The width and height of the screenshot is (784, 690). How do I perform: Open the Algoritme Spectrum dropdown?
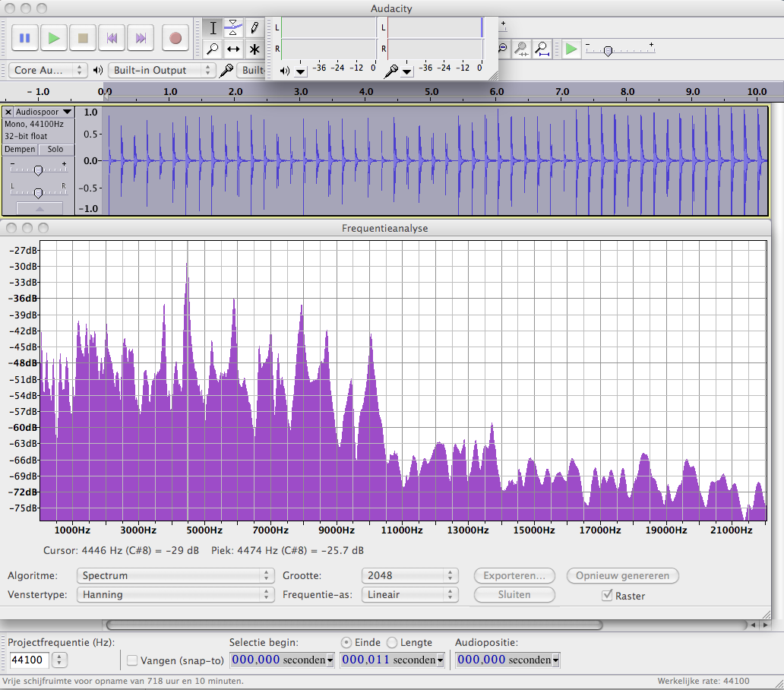[175, 575]
